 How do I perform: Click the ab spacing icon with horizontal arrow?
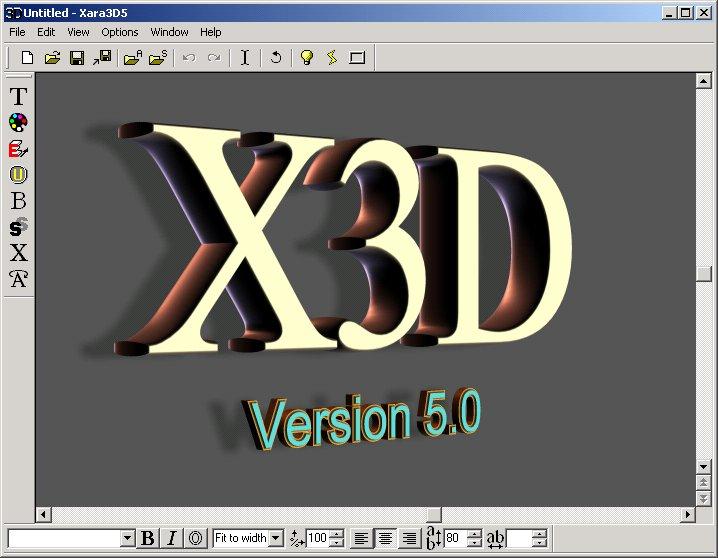(495, 539)
